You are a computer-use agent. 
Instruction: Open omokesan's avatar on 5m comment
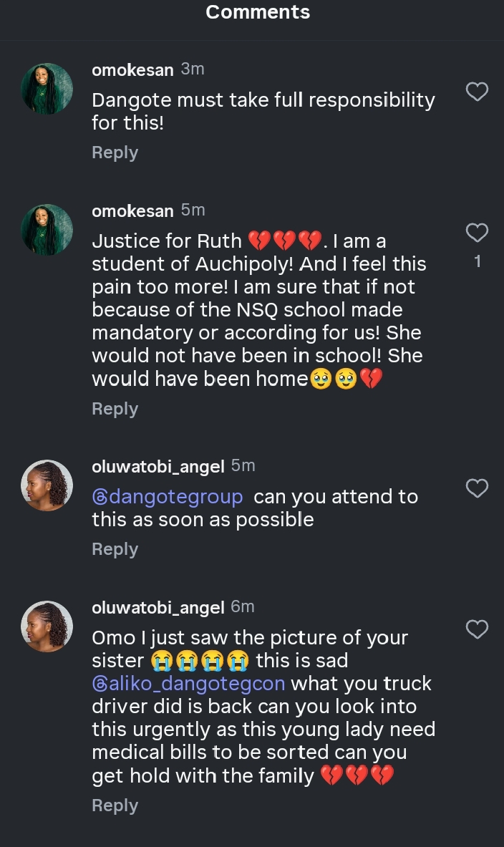47,230
